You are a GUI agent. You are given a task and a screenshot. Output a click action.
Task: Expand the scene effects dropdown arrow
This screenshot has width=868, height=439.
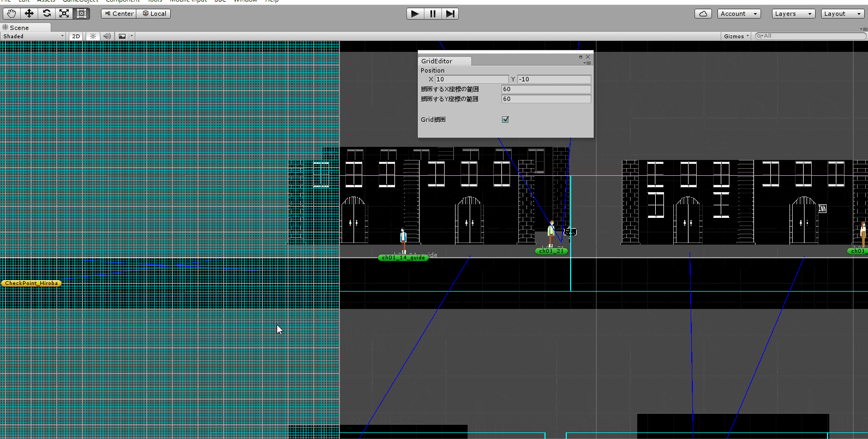coord(131,36)
